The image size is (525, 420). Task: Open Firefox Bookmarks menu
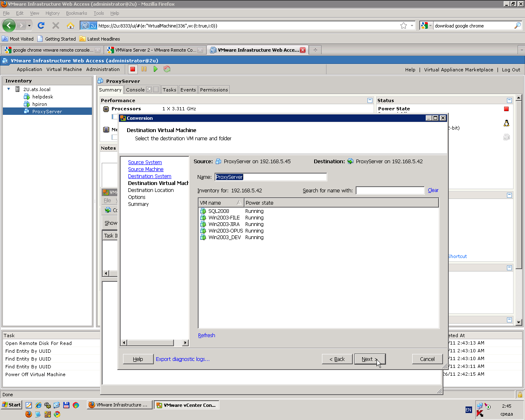[77, 13]
